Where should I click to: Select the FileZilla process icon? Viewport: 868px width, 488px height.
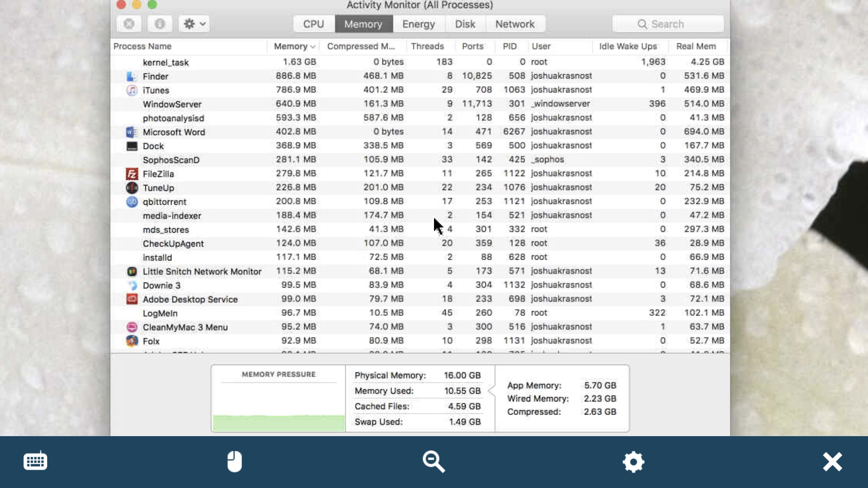click(x=132, y=174)
